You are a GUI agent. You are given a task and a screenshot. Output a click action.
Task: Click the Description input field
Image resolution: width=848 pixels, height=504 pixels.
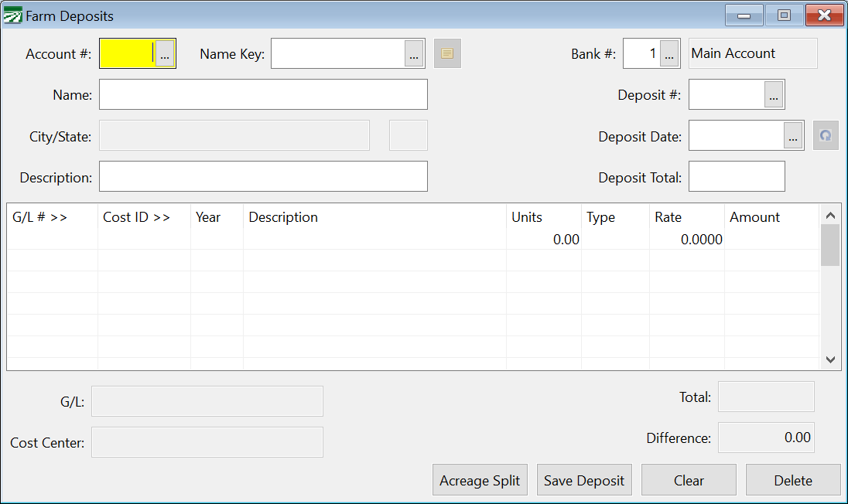263,175
